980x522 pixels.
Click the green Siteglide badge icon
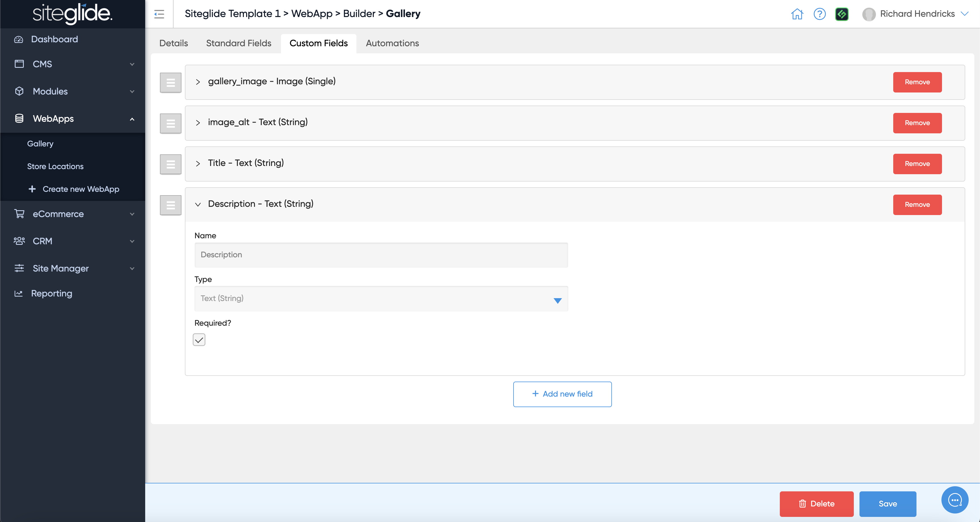point(842,14)
